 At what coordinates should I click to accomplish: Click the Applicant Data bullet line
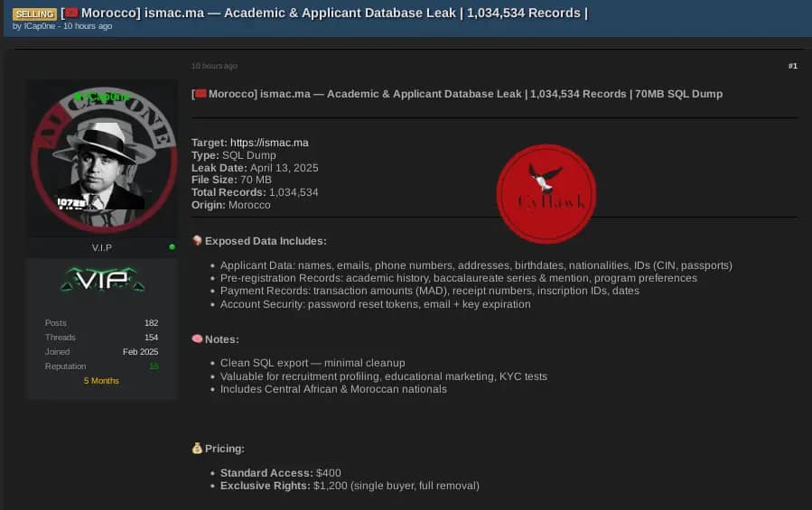coord(476,265)
